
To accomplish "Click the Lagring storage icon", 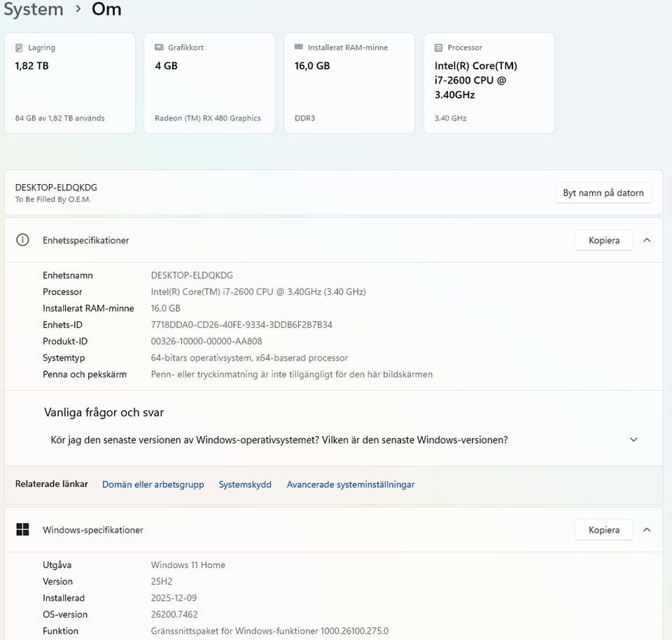I will [x=19, y=48].
